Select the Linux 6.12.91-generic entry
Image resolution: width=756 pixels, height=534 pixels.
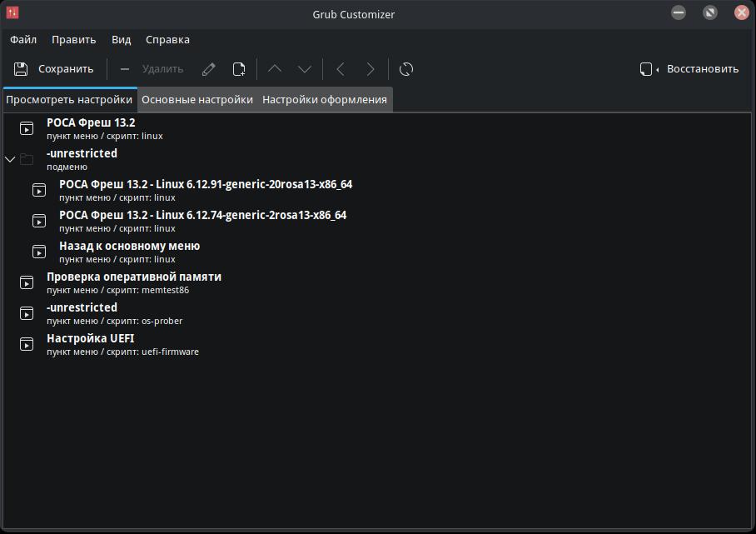377,190
